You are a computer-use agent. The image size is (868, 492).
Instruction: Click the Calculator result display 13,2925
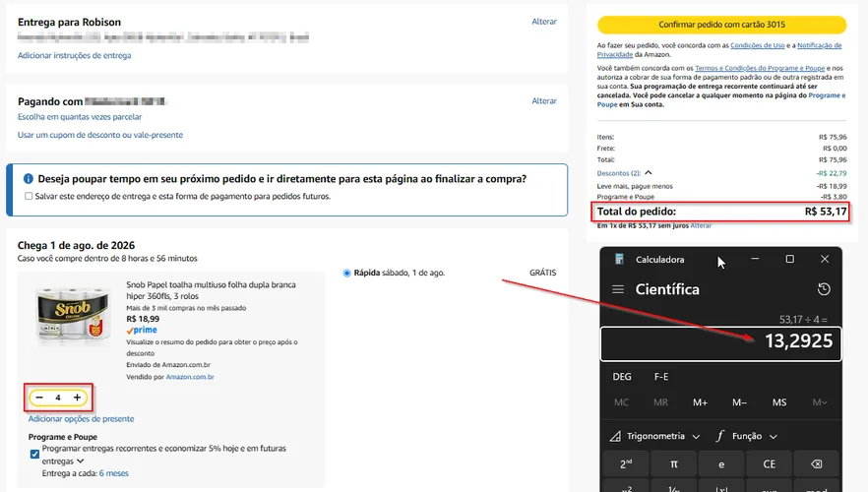pyautogui.click(x=798, y=340)
